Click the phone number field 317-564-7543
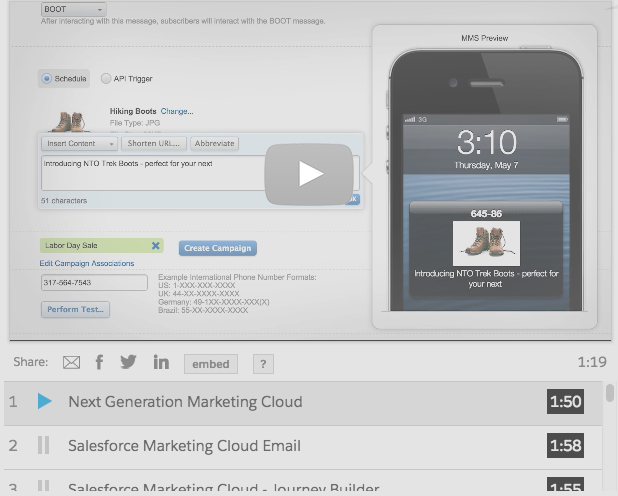 click(94, 282)
